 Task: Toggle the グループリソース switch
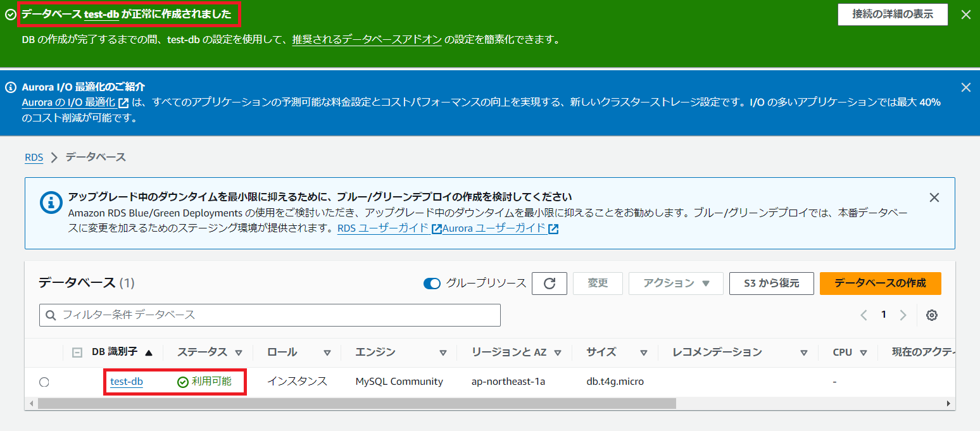[432, 284]
